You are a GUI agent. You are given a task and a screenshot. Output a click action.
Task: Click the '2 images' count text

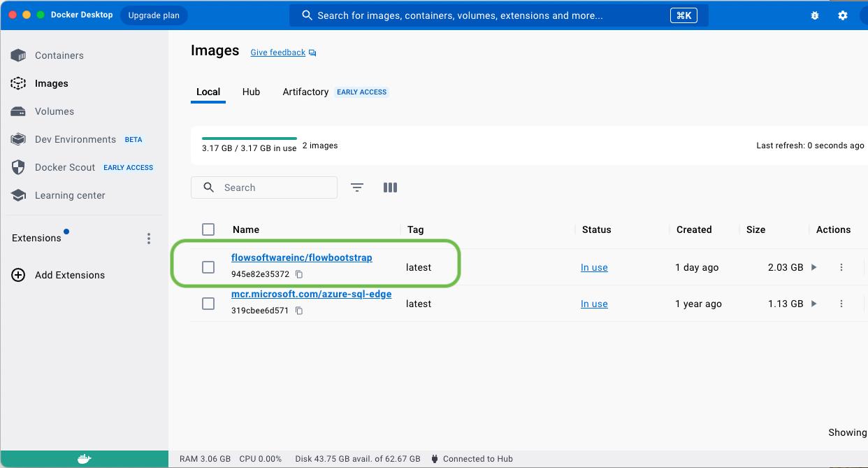(320, 146)
